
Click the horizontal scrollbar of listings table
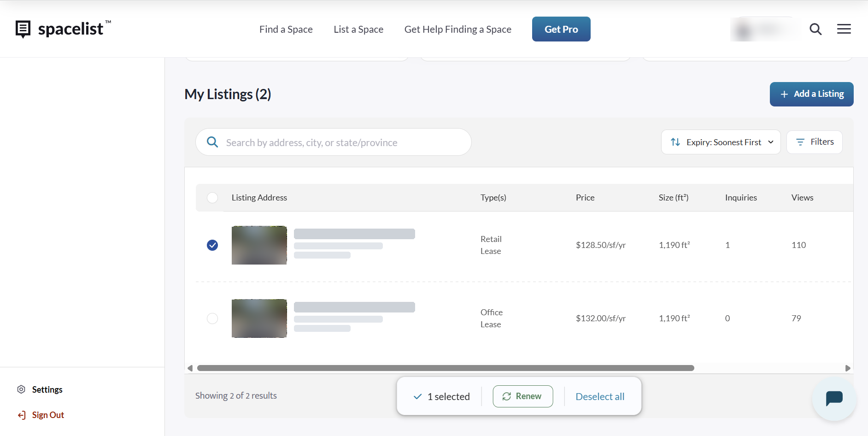(x=446, y=368)
